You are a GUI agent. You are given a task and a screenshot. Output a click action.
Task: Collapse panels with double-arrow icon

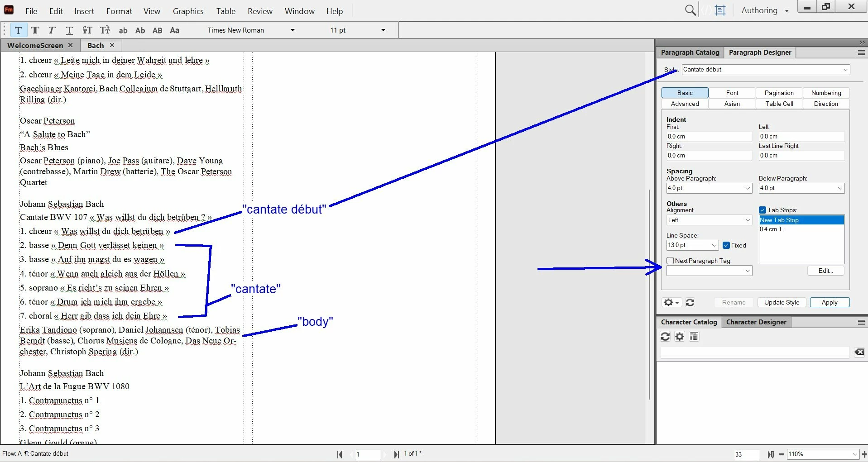pos(862,43)
